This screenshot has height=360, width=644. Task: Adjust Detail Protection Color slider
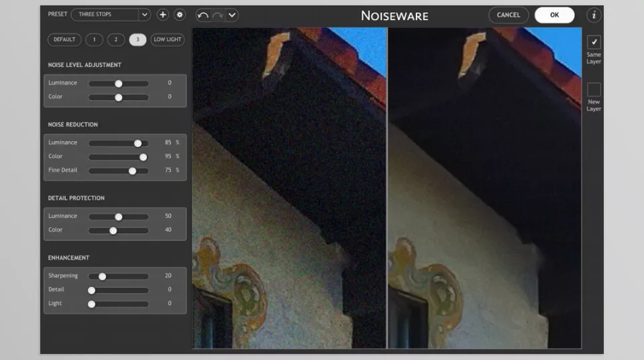click(119, 231)
